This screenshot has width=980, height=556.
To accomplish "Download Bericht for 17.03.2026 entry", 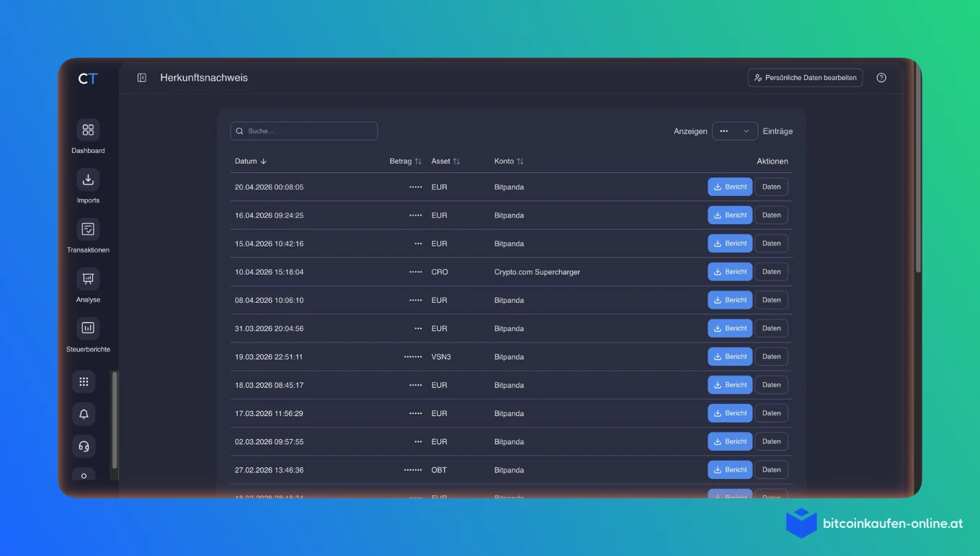I will click(730, 413).
